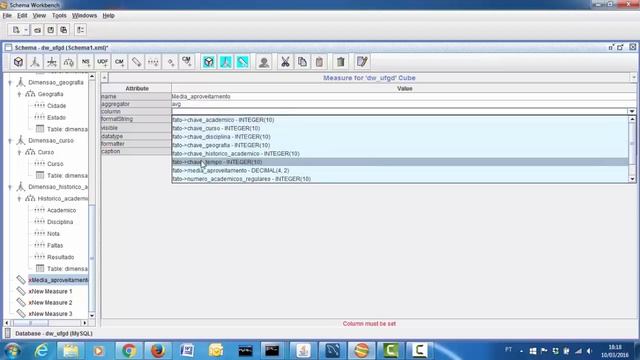Collapse the Geografia hierarchy node
The image size is (640, 360).
[x=19, y=94]
